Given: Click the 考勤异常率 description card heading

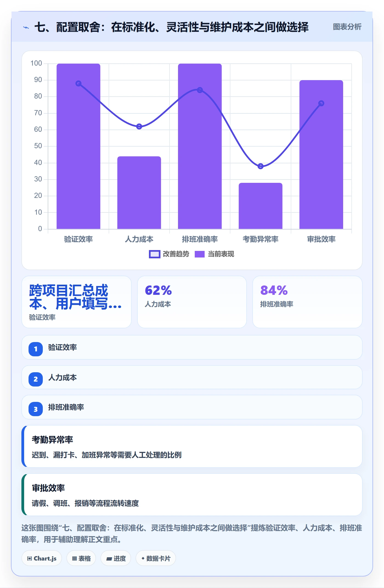Looking at the screenshot, I should tap(52, 440).
